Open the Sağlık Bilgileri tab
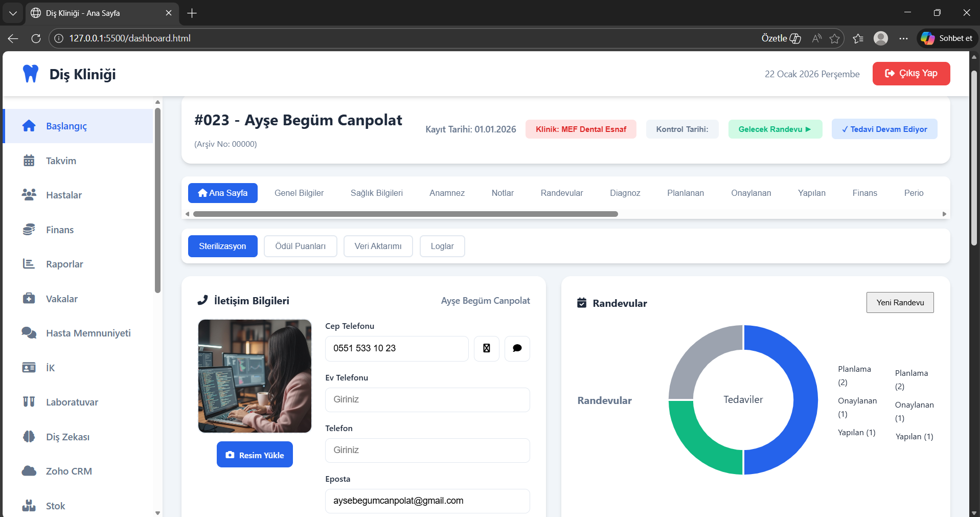This screenshot has width=980, height=517. click(x=377, y=193)
